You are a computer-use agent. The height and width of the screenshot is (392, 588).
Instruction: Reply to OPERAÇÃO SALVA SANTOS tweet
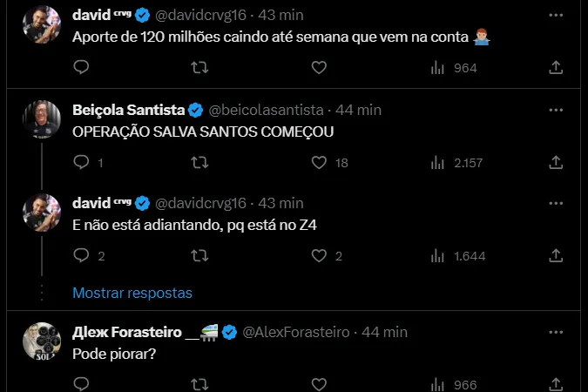pos(81,162)
